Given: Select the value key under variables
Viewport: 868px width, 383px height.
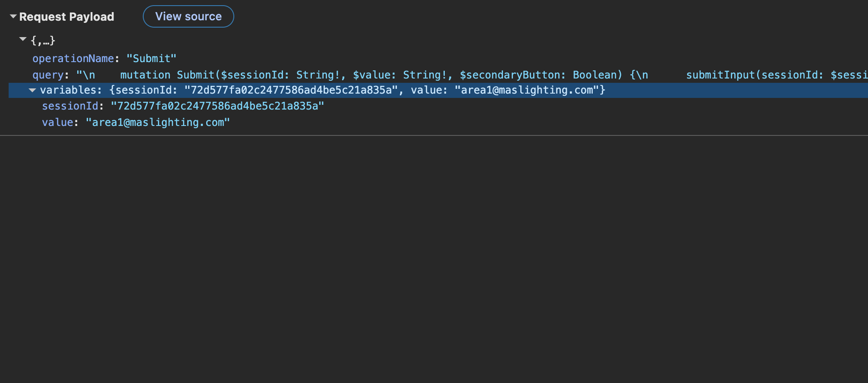Looking at the screenshot, I should point(57,122).
